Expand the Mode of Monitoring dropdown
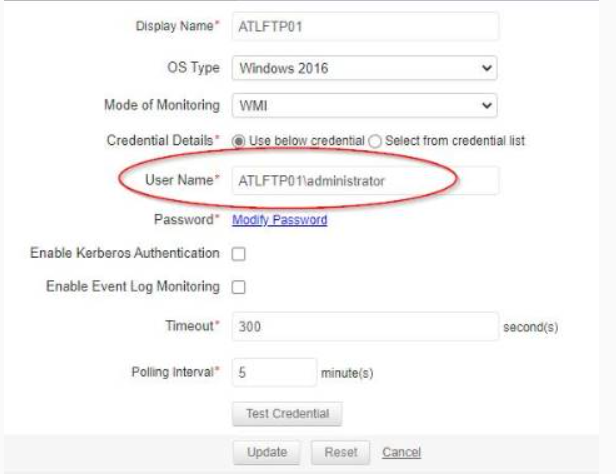The height and width of the screenshot is (474, 616). pyautogui.click(x=364, y=103)
